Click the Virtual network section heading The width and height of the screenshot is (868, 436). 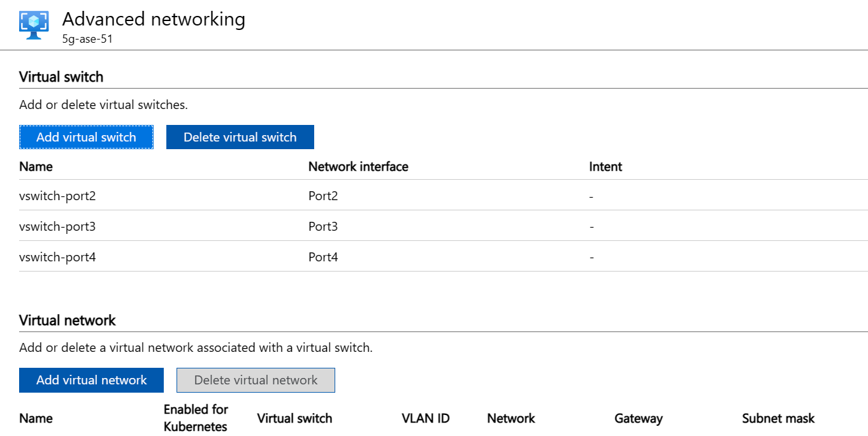tap(66, 320)
